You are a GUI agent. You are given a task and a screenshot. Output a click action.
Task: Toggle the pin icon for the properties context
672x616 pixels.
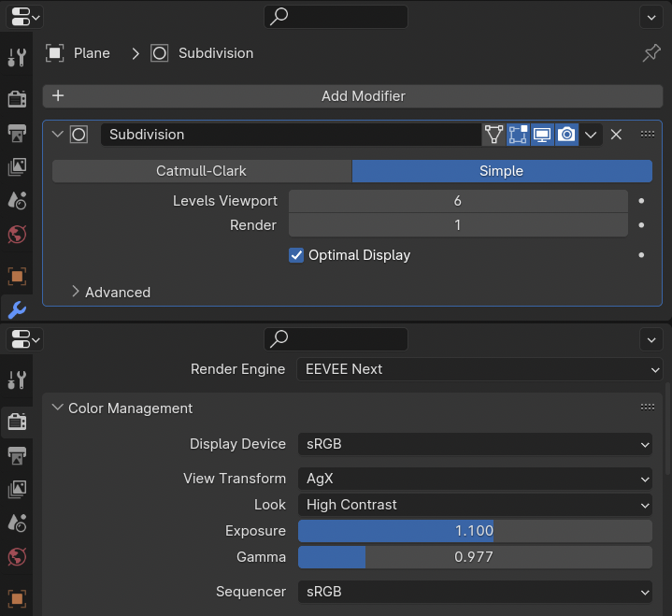(651, 53)
